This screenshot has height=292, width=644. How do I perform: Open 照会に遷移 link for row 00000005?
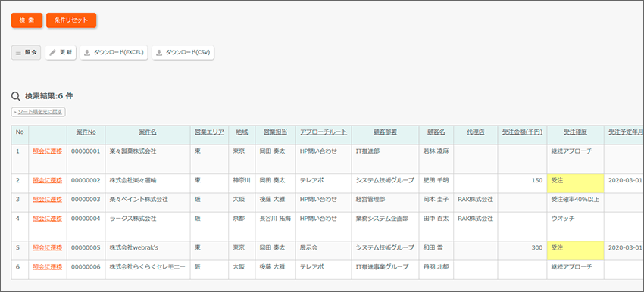coord(47,247)
